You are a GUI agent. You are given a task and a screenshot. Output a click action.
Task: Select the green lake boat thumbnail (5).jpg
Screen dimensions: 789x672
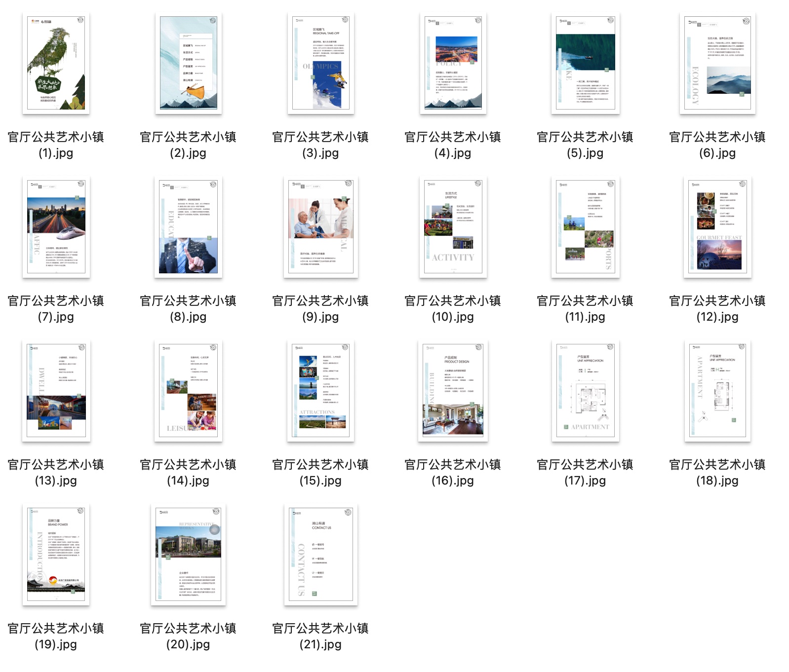pos(585,63)
